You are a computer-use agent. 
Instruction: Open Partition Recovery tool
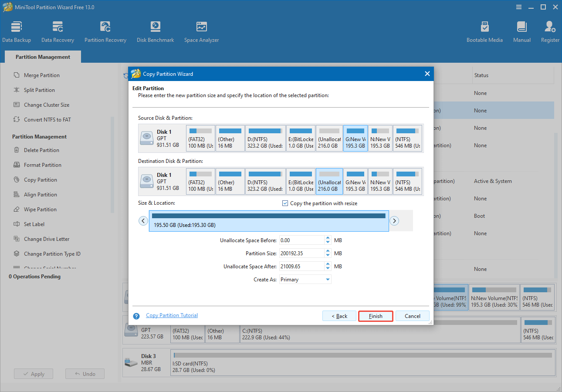click(x=105, y=32)
